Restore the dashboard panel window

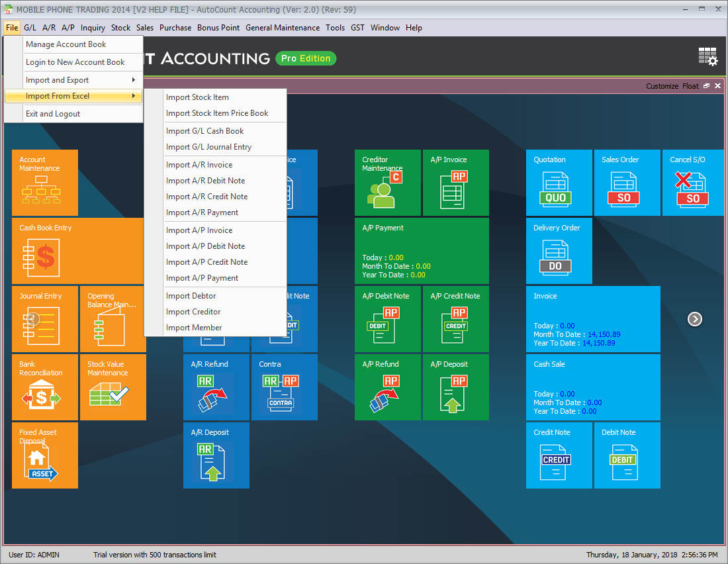point(707,86)
